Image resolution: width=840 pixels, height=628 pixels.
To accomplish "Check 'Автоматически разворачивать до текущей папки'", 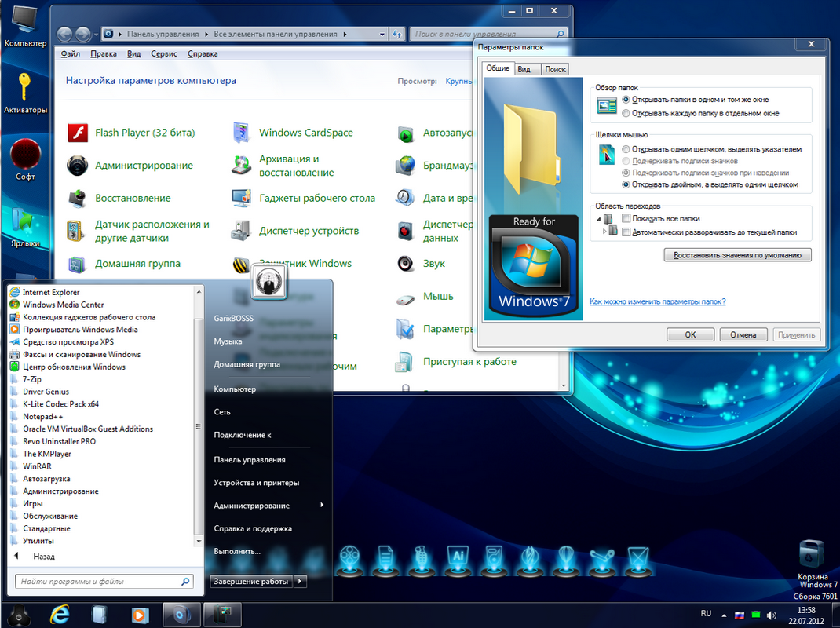I will (x=626, y=232).
